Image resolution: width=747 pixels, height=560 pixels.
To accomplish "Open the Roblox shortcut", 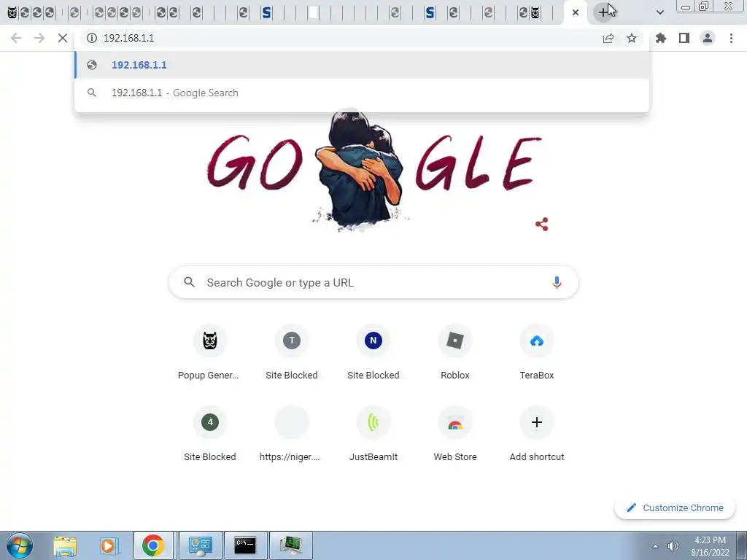I will click(x=455, y=354).
